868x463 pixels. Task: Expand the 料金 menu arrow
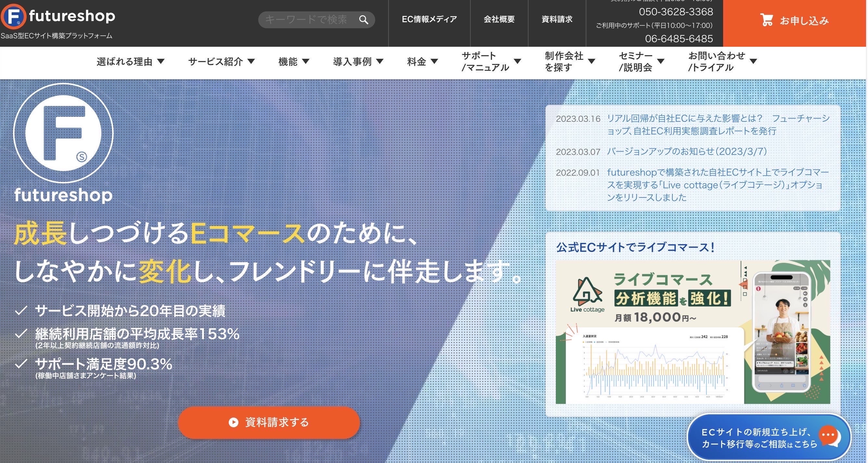(x=434, y=61)
